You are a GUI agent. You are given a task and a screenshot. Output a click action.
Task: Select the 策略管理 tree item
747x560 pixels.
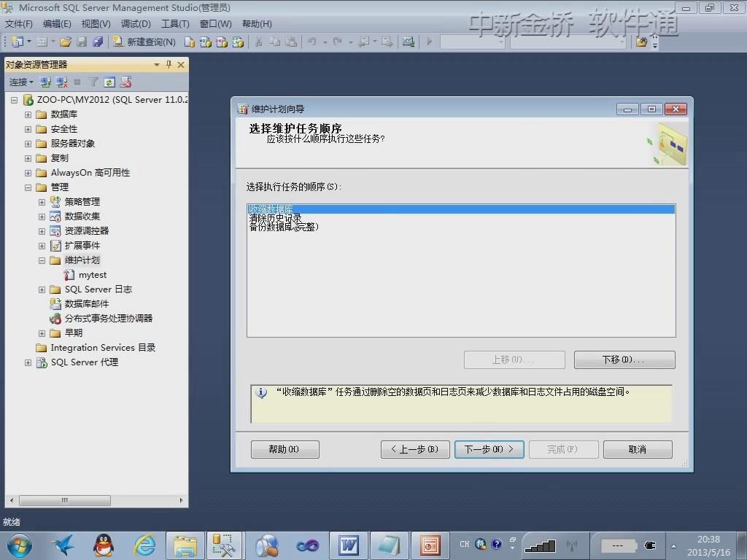click(x=82, y=202)
